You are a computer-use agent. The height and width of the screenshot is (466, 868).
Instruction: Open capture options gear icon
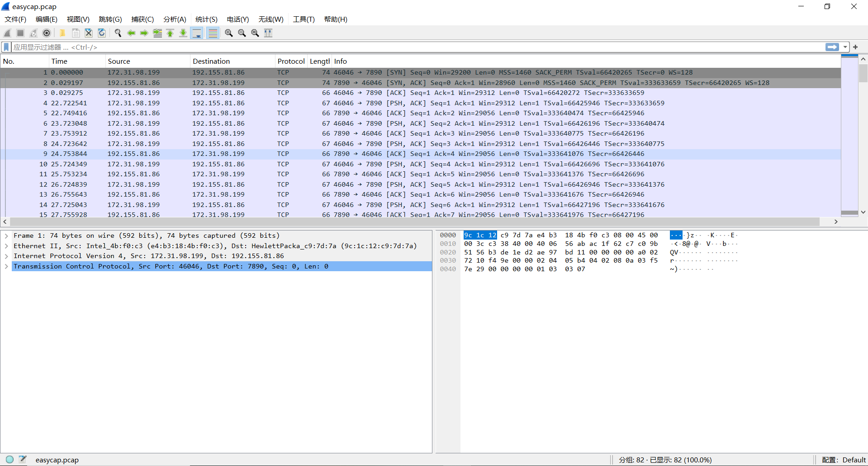point(47,33)
